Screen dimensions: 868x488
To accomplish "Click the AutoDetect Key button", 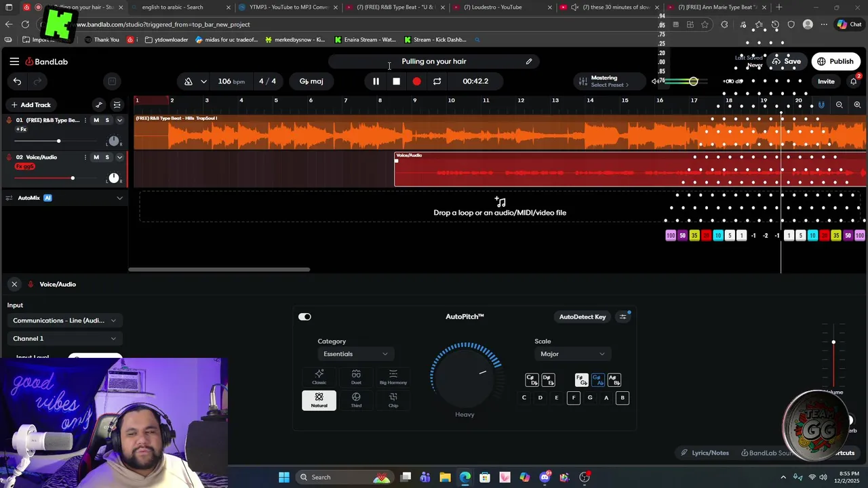I will point(583,317).
